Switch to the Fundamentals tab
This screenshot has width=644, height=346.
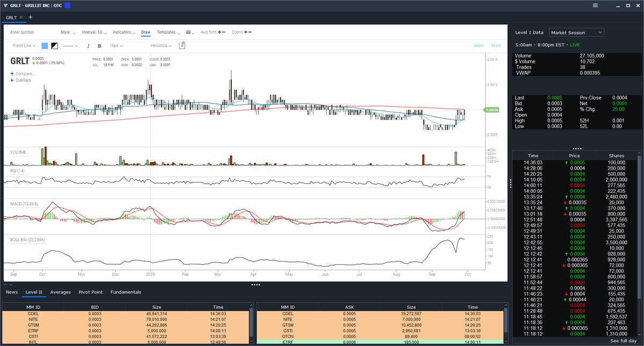point(126,292)
